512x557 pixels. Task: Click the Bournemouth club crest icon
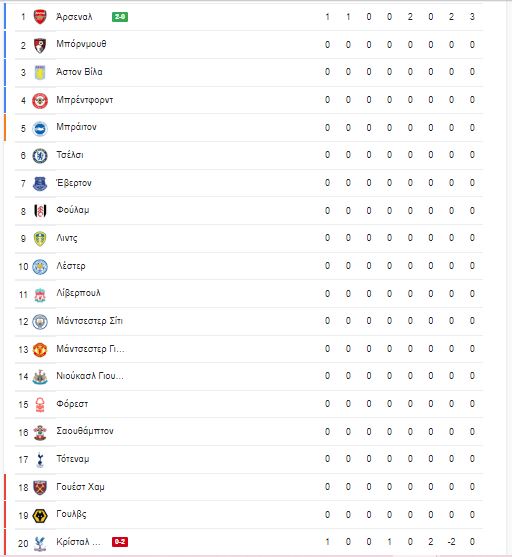point(40,45)
